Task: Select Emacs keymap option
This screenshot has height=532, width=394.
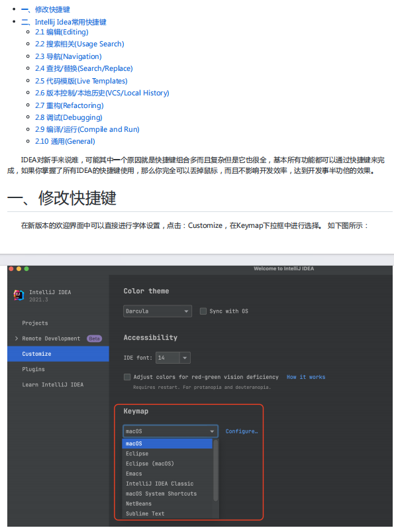Action: click(x=167, y=474)
